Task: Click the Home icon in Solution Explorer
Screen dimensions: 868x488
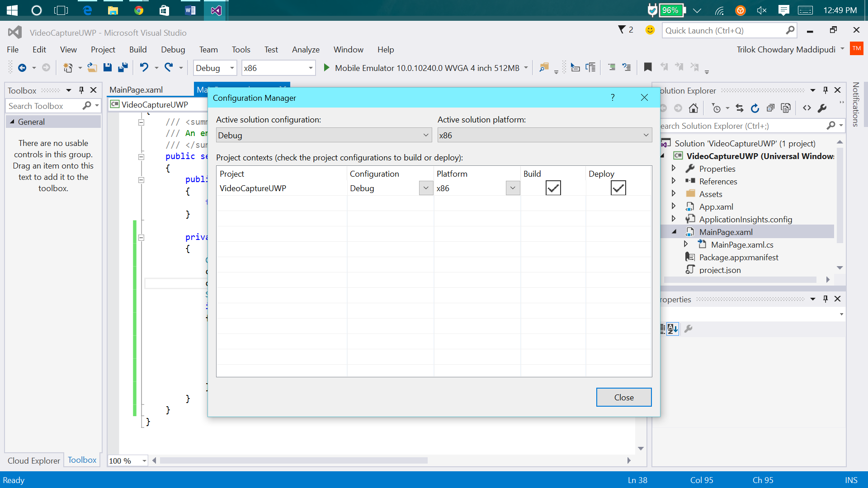Action: [693, 108]
